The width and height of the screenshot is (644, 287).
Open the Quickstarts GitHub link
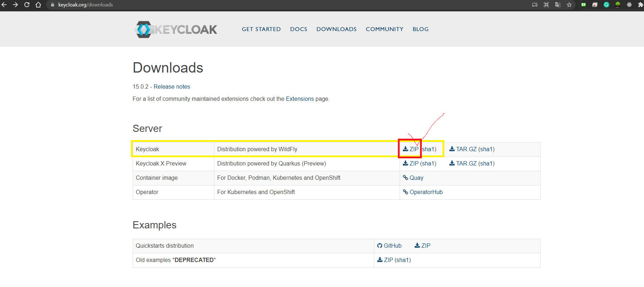(389, 246)
